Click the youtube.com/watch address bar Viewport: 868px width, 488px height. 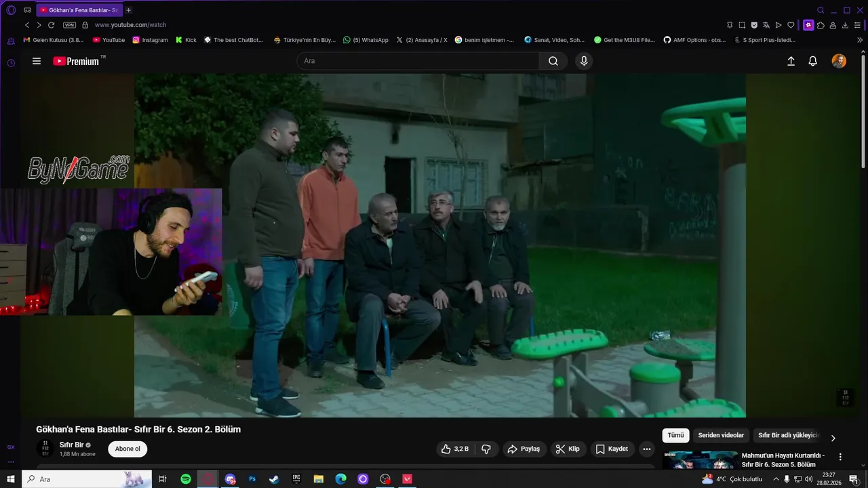(130, 25)
